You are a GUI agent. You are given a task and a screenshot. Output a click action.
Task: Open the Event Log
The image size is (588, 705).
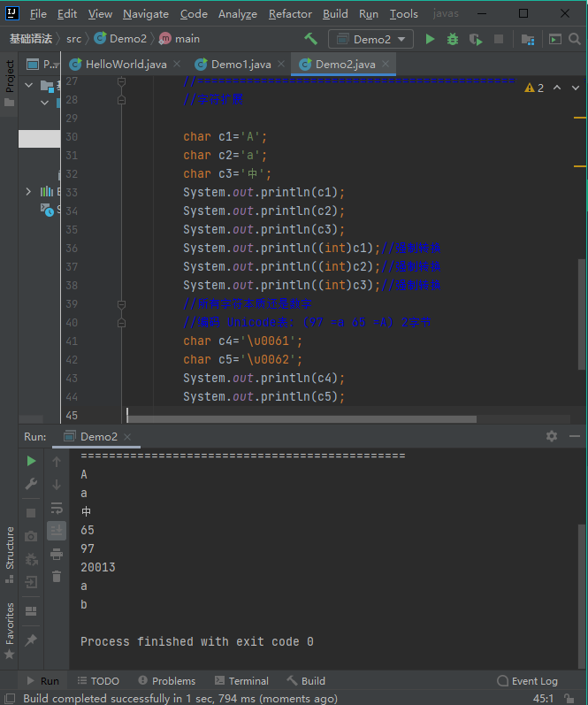tap(527, 681)
